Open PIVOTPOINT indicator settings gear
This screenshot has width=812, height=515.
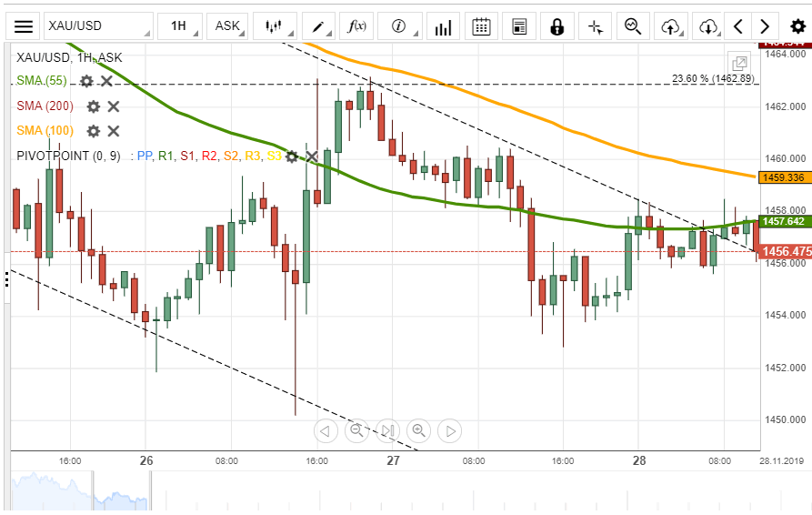292,157
